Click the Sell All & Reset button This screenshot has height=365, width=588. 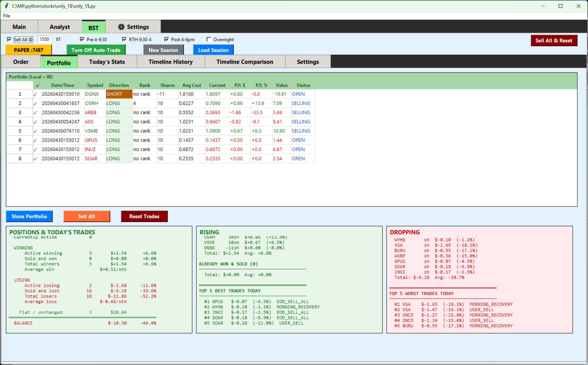click(x=554, y=40)
